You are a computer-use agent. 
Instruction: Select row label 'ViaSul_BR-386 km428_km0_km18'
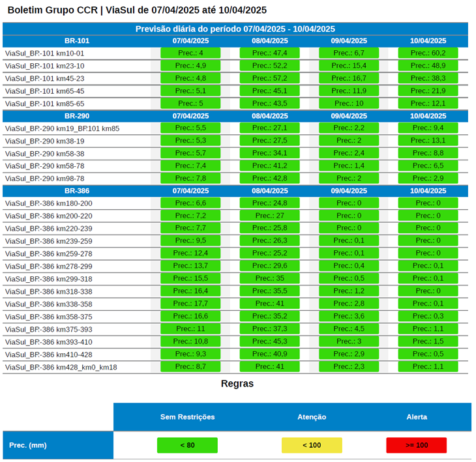point(61,367)
